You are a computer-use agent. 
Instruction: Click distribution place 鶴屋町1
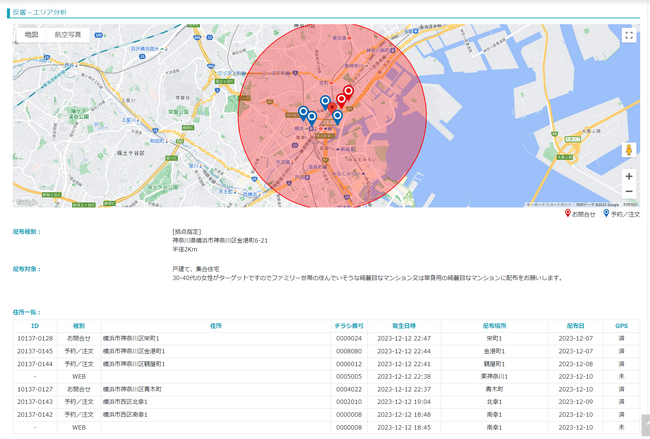pos(494,364)
